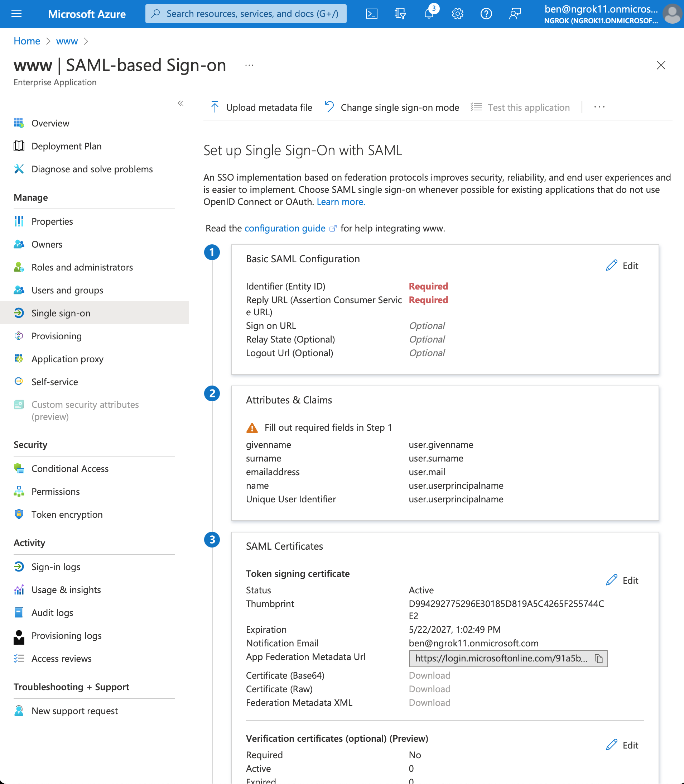
Task: Edit Basic SAML Configuration
Action: click(622, 266)
